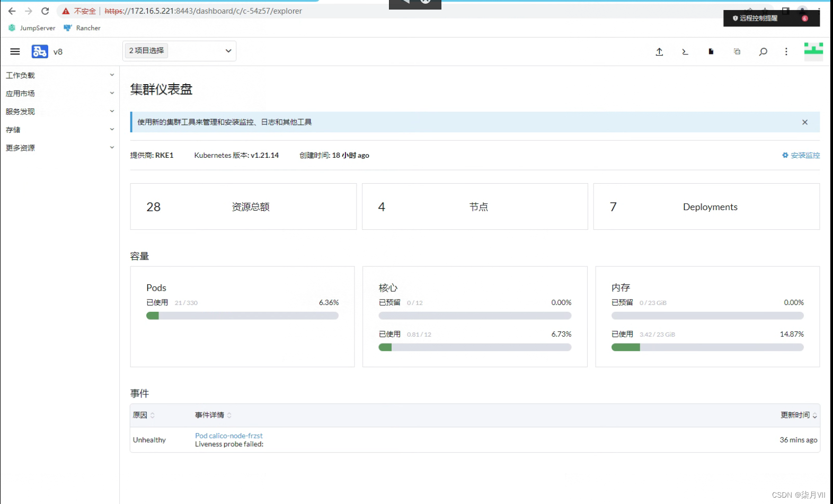The image size is (833, 504).
Task: Click the 提供商: RKE1 text
Action: coord(152,155)
